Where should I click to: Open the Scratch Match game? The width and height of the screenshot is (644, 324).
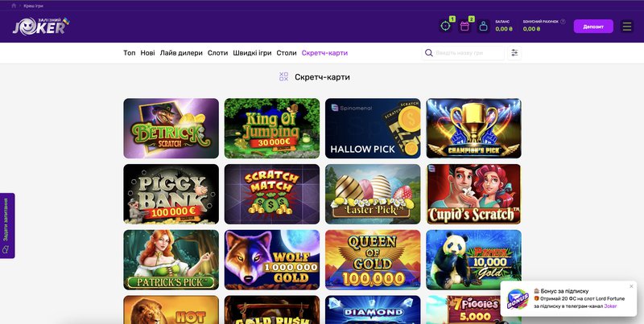point(272,194)
